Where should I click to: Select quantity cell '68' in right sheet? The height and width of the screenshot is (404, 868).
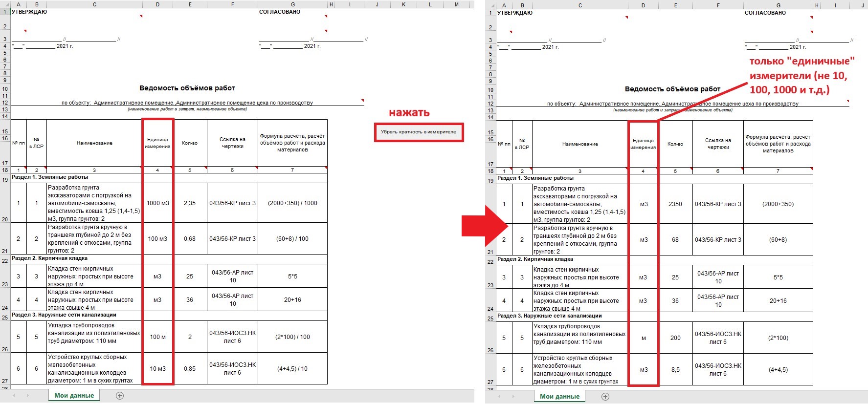(x=675, y=240)
